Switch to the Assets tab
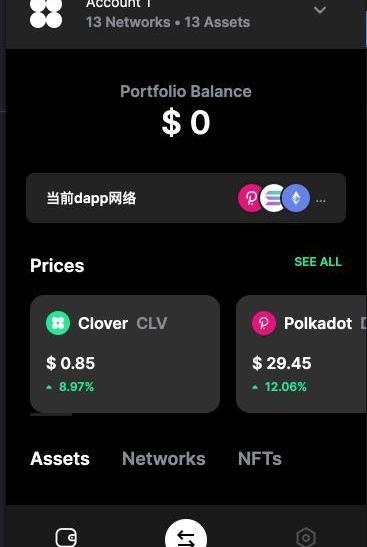The image size is (367, 547). 60,458
